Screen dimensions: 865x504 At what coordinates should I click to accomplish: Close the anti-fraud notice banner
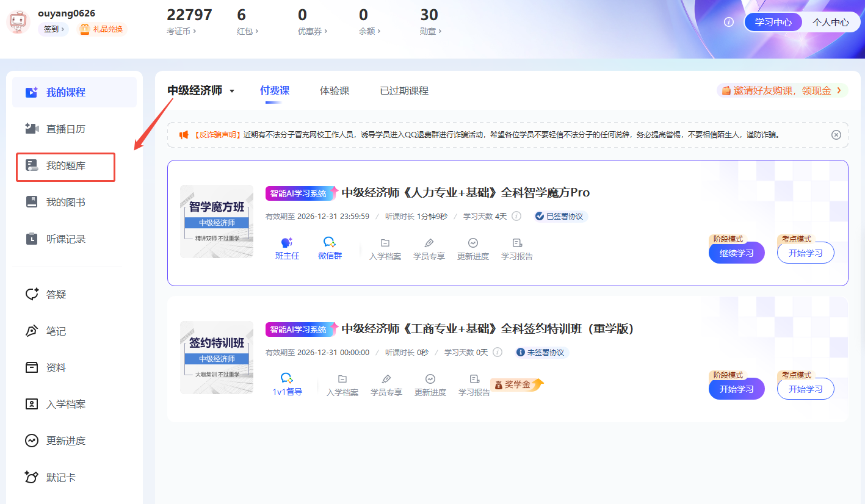pos(836,135)
